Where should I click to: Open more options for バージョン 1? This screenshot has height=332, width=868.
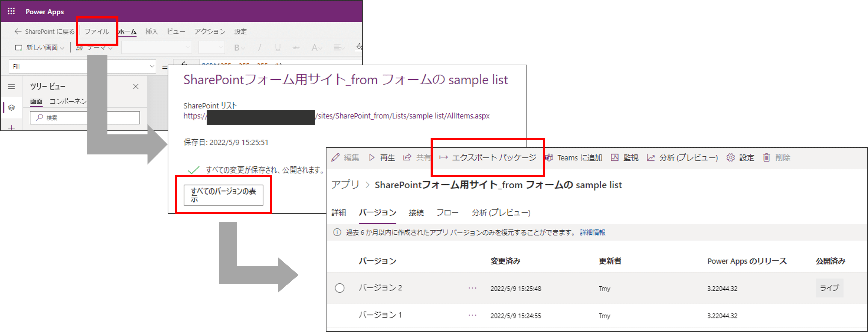click(472, 315)
